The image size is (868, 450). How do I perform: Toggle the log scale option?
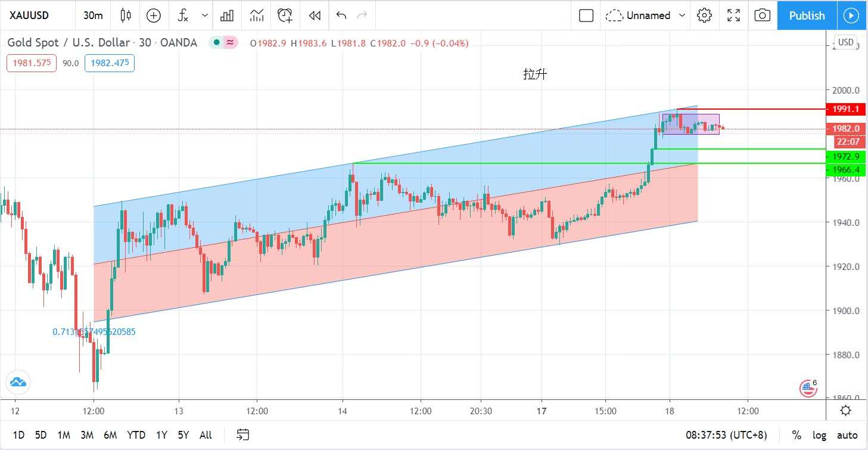point(819,435)
